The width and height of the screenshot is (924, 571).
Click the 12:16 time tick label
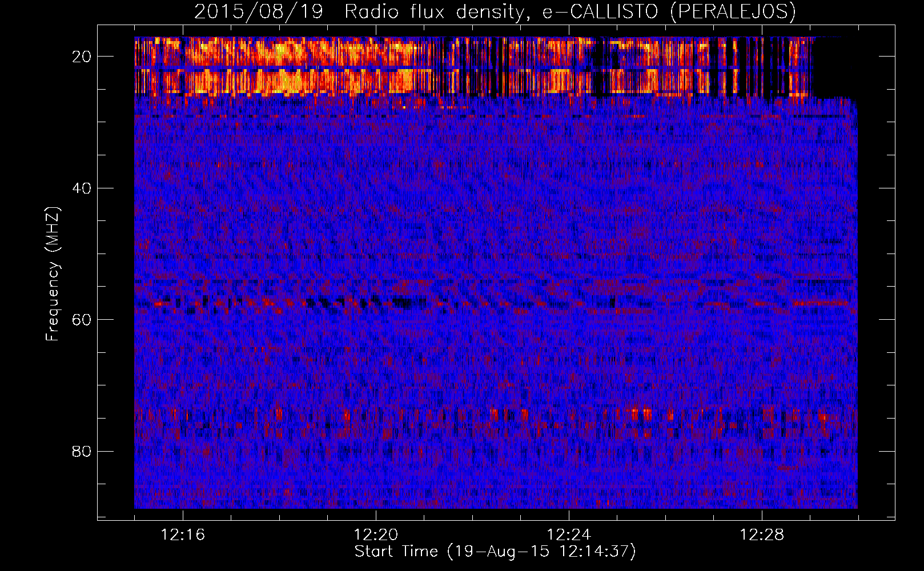(x=183, y=535)
